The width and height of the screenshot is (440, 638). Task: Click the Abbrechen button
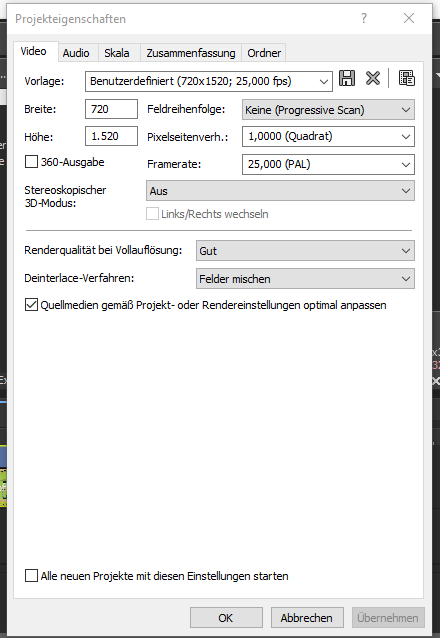pyautogui.click(x=307, y=618)
